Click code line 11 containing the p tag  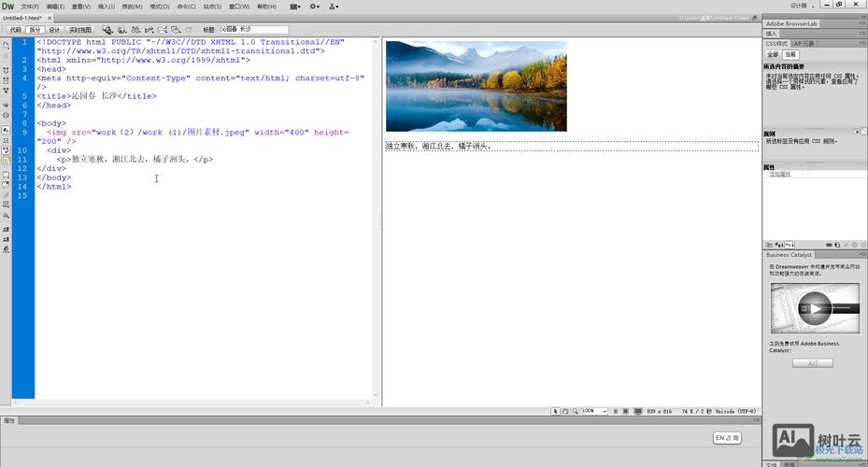point(135,160)
